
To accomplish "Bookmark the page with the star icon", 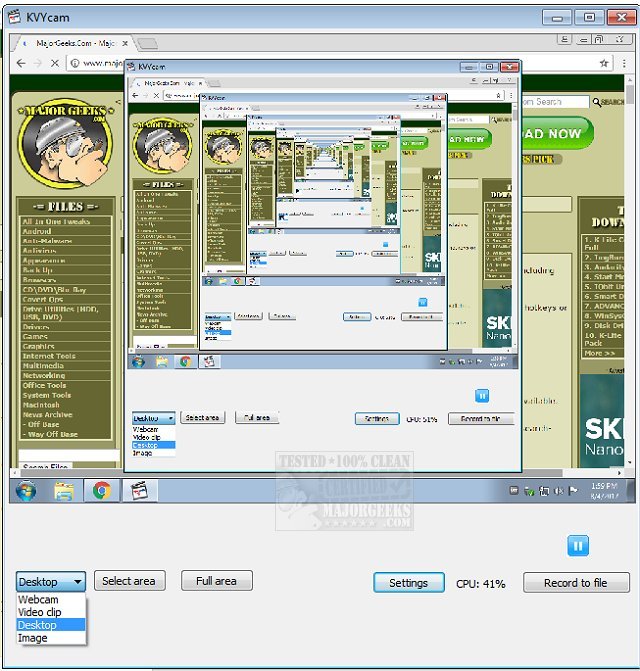I will [604, 63].
